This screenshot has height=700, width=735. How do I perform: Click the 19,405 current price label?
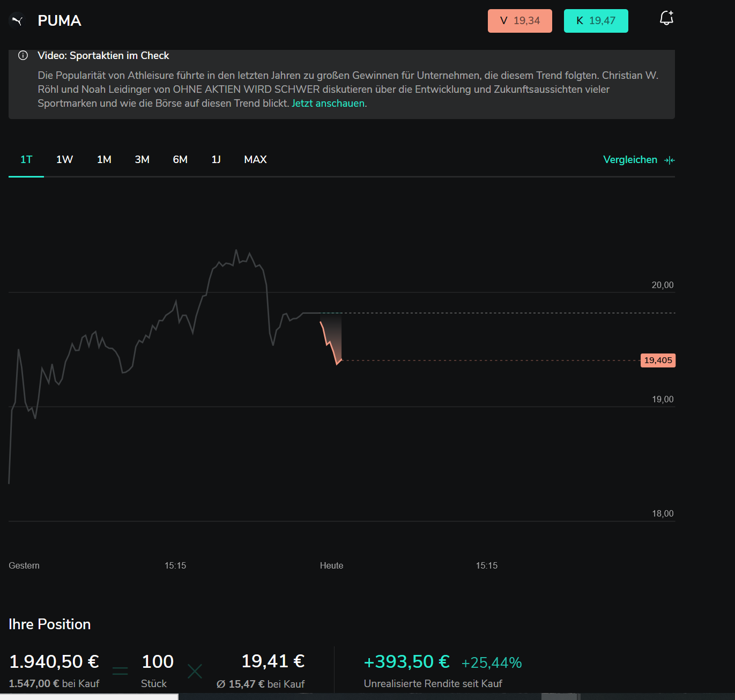(658, 360)
